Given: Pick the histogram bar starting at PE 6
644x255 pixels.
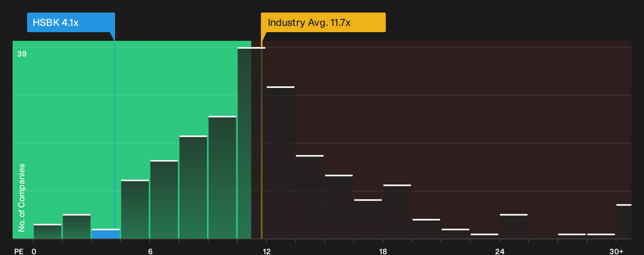Looking at the screenshot, I should click(164, 199).
